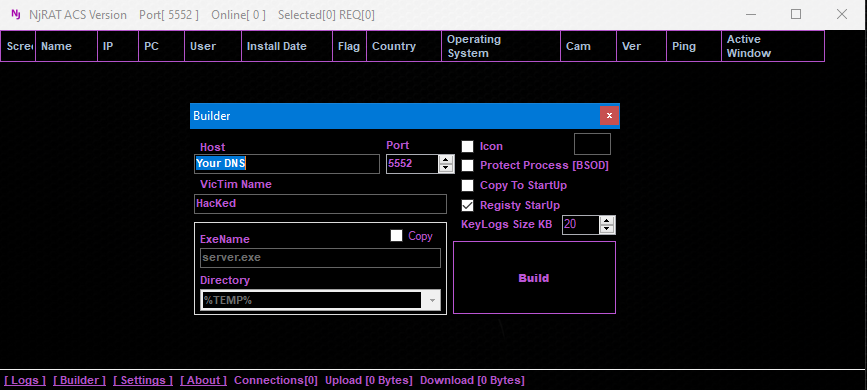Tick the Icon checkbox
Screen dimensions: 867x390
(468, 146)
